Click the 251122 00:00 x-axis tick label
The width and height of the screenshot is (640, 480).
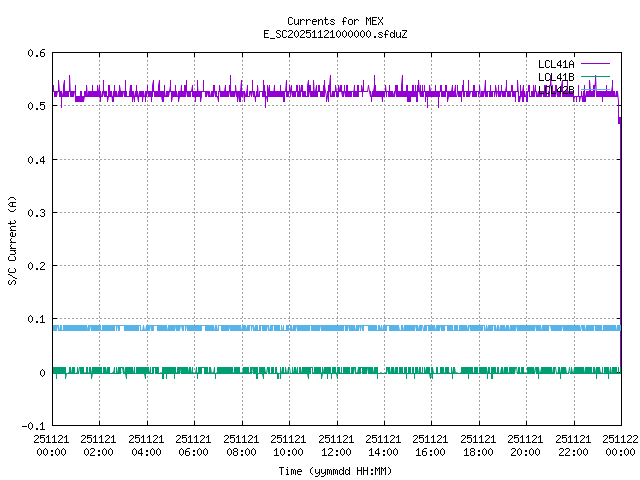[620, 445]
